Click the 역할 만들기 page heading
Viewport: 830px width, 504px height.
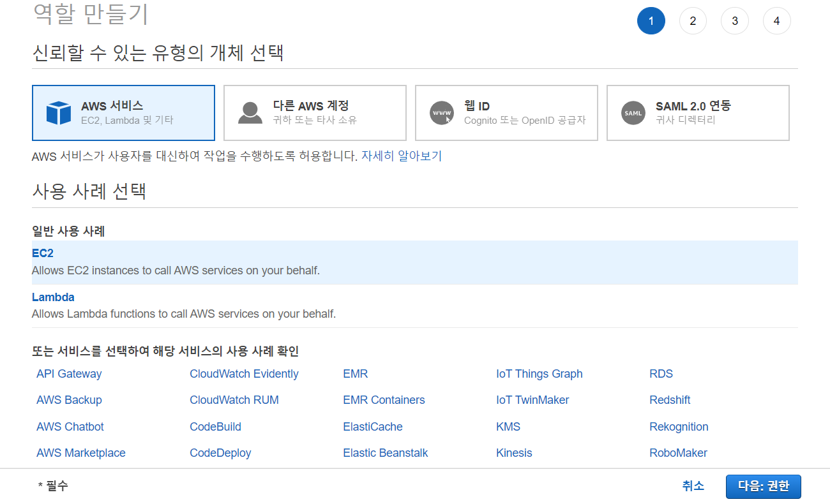(x=91, y=15)
